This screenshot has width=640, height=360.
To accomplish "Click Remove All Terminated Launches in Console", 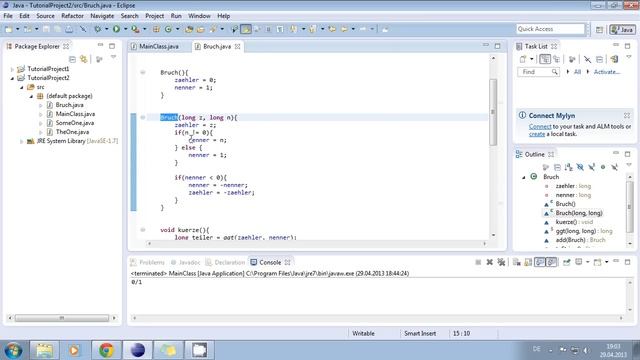I will (501, 262).
